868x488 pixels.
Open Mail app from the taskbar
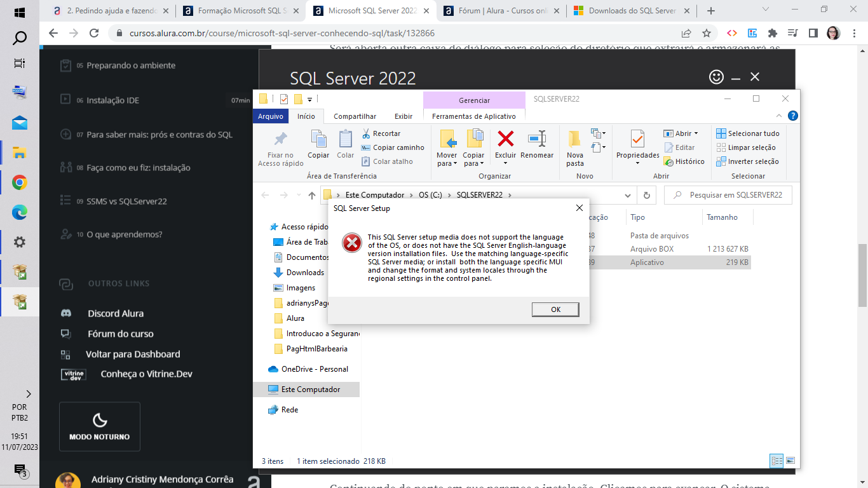[19, 123]
